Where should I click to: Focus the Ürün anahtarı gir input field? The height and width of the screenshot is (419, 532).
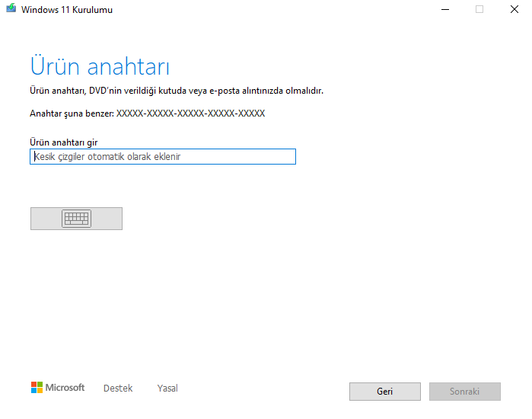(x=163, y=156)
